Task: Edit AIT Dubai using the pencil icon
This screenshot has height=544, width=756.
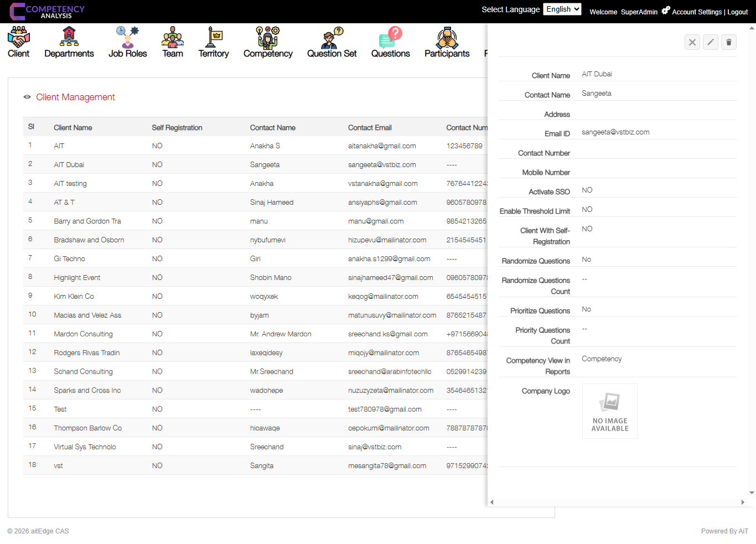Action: coord(710,42)
